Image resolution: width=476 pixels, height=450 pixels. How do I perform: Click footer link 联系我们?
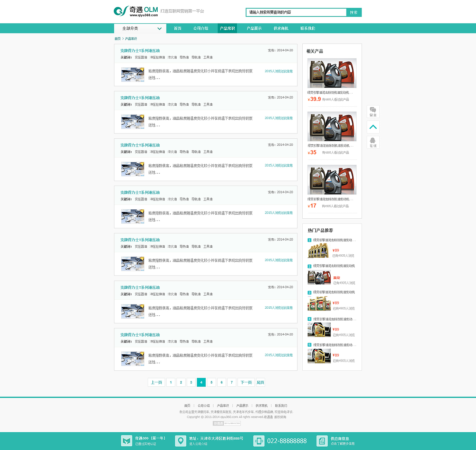click(x=281, y=406)
